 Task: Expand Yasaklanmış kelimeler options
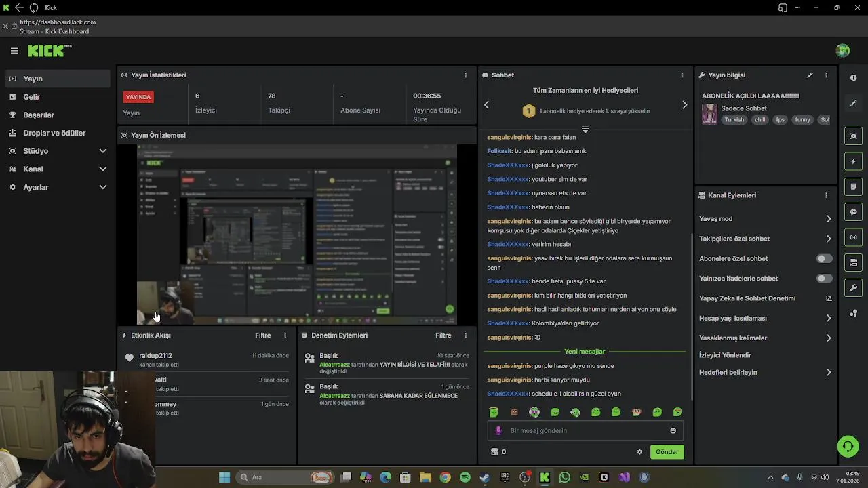828,338
